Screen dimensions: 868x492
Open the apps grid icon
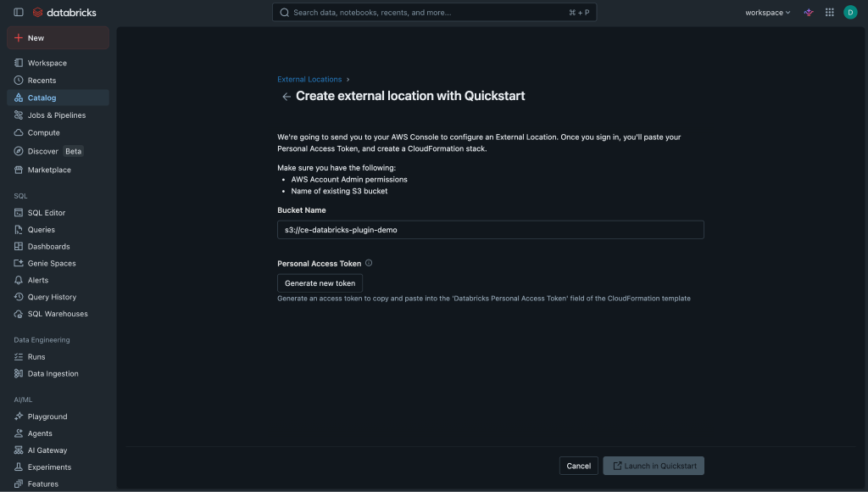point(829,12)
